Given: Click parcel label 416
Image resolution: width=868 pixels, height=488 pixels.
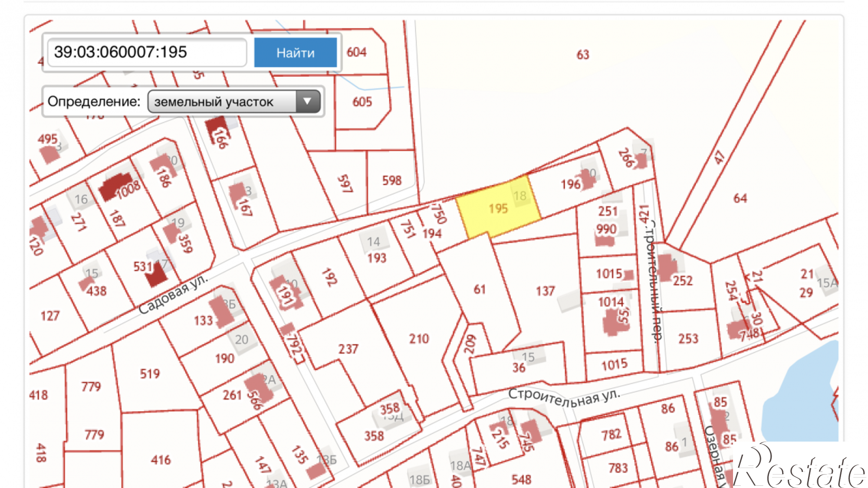Looking at the screenshot, I should tap(161, 460).
